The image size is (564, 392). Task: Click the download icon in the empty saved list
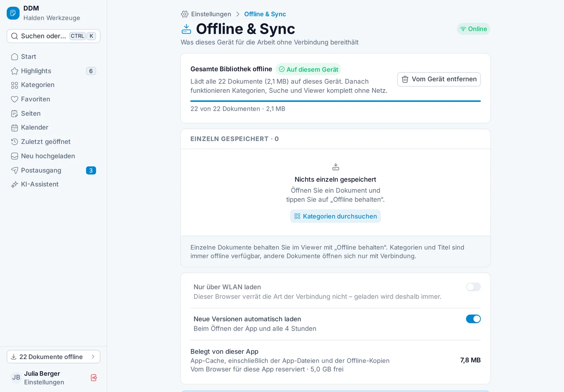pyautogui.click(x=336, y=166)
